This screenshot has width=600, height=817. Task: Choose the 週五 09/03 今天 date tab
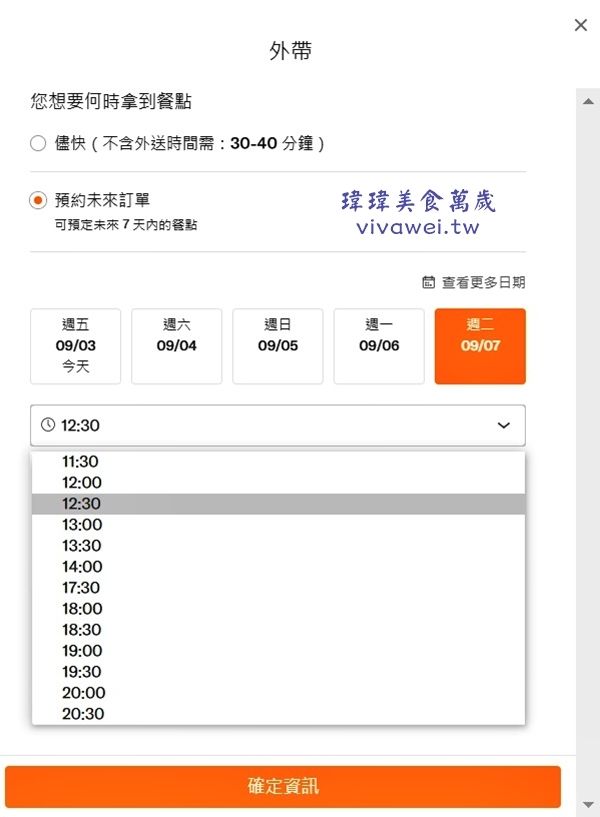(76, 346)
